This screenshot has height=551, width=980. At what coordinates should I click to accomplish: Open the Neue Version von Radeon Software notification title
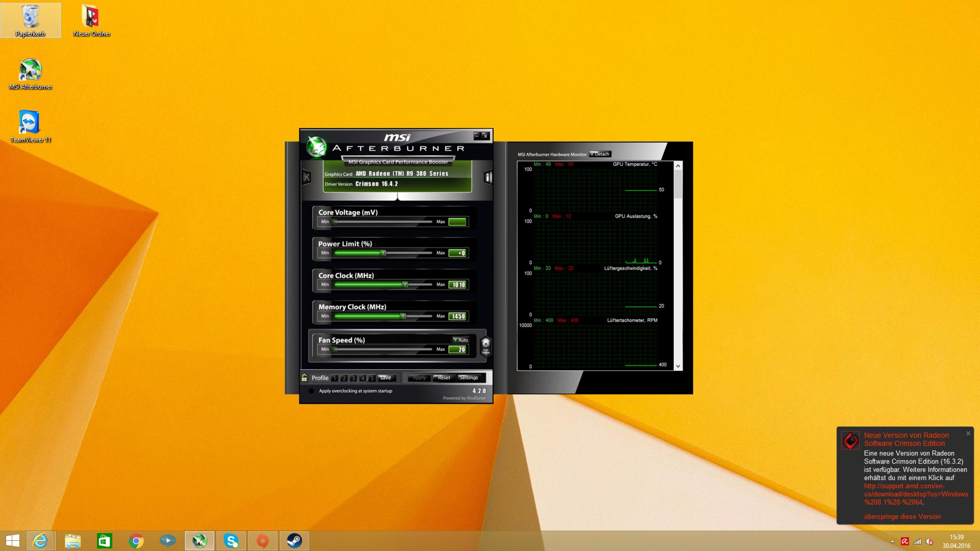click(906, 440)
